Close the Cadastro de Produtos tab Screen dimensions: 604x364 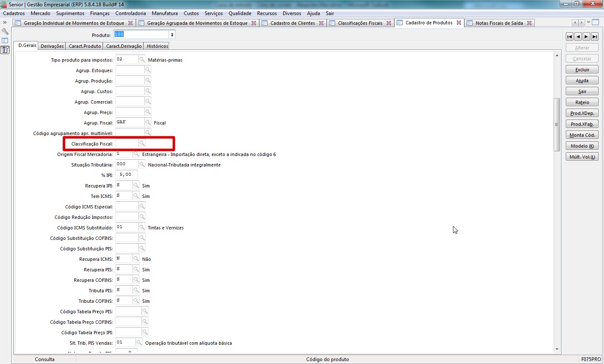459,23
